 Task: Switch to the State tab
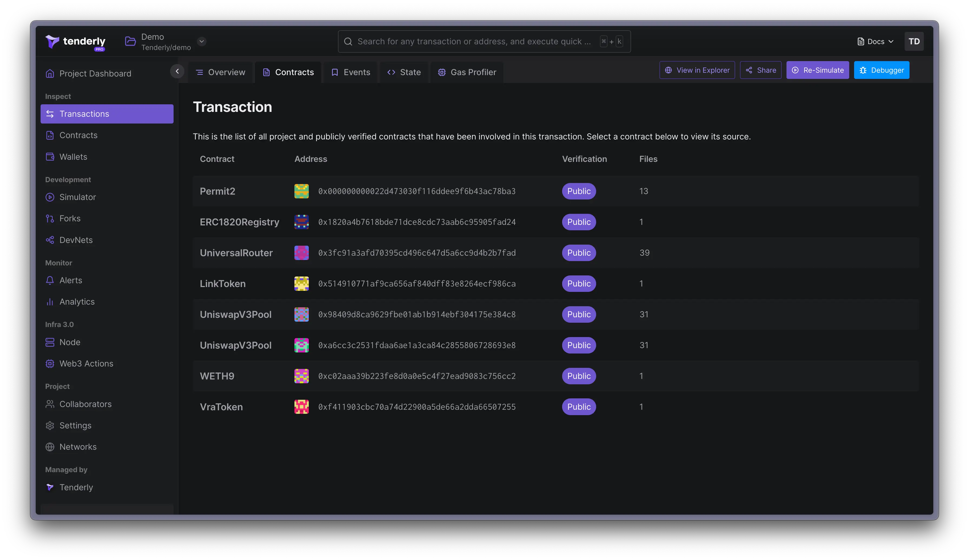coord(404,72)
